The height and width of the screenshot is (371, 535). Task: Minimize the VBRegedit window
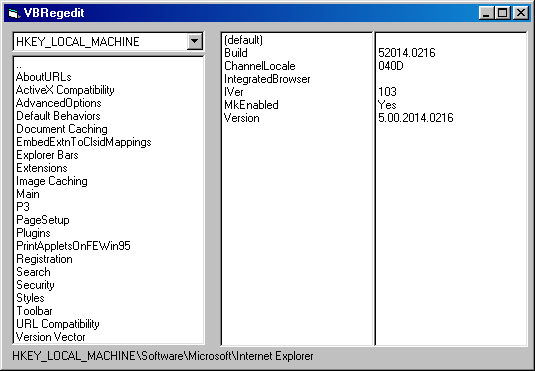[487, 13]
